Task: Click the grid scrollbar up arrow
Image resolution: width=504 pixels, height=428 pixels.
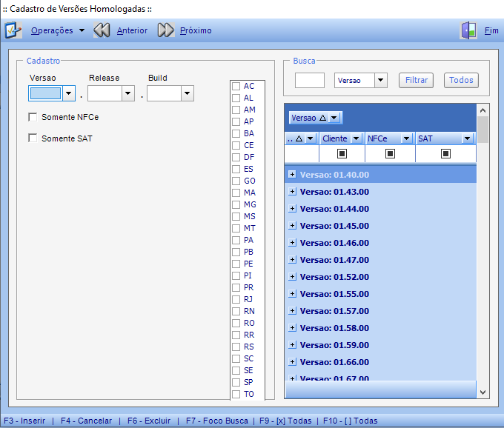Action: 483,110
